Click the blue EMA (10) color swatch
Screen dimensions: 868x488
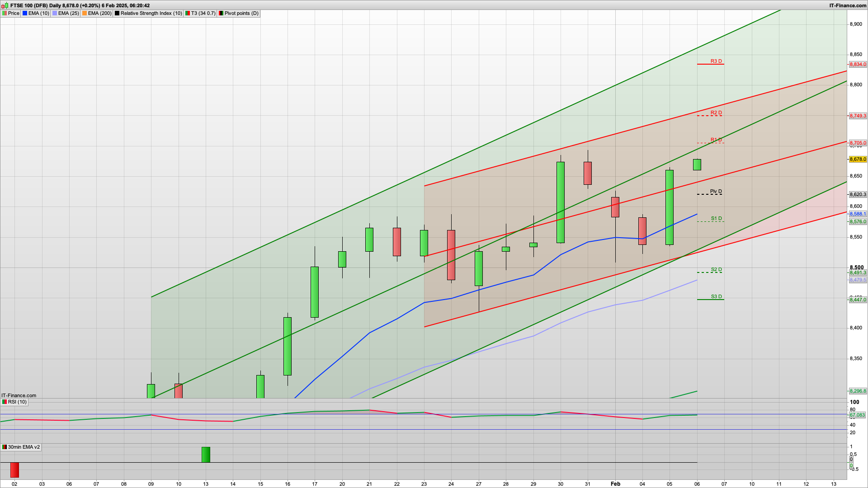click(x=25, y=13)
